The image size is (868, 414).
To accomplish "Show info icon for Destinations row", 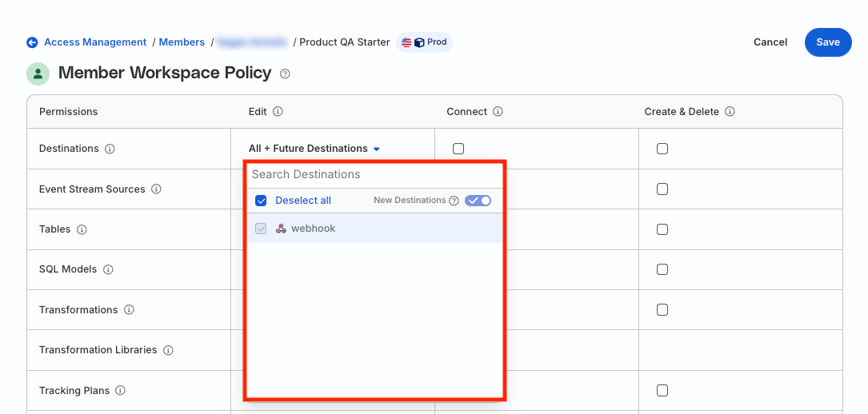I will [x=110, y=149].
